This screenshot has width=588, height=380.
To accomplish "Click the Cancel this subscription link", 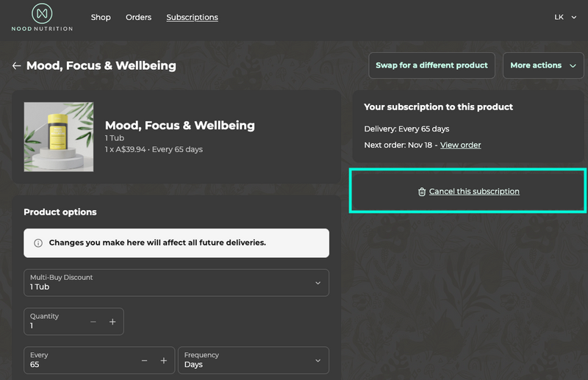I will click(x=474, y=192).
